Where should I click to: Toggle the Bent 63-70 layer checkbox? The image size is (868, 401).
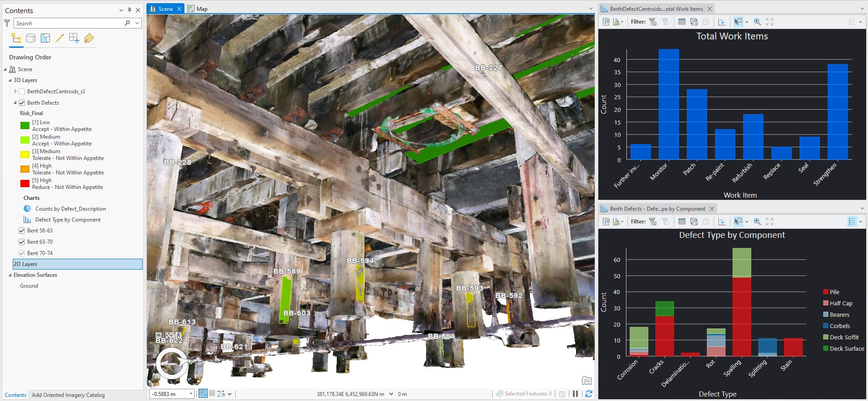pyautogui.click(x=22, y=242)
